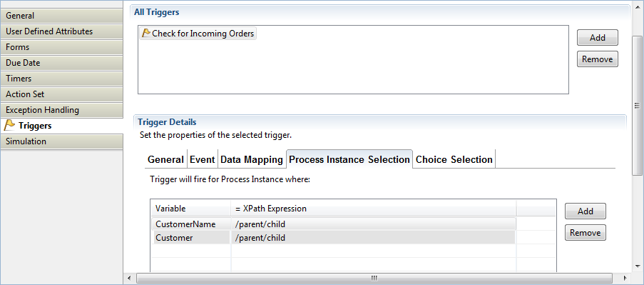644x285 pixels.
Task: Remove the selected trigger from All Triggers
Action: (597, 59)
